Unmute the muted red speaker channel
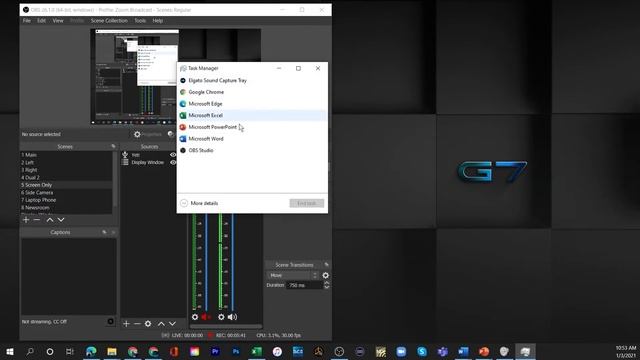 (206, 317)
